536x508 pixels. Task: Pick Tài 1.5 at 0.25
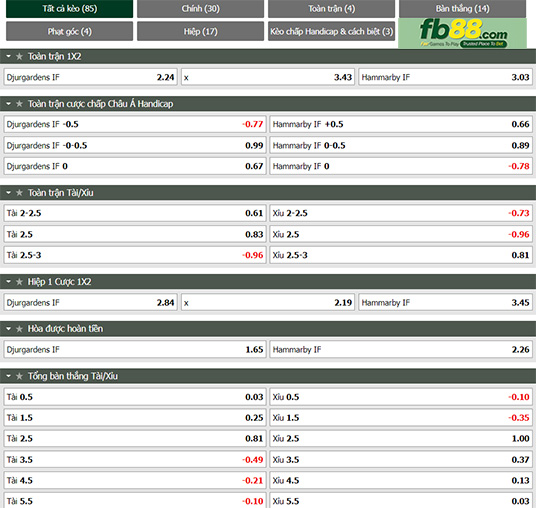135,418
